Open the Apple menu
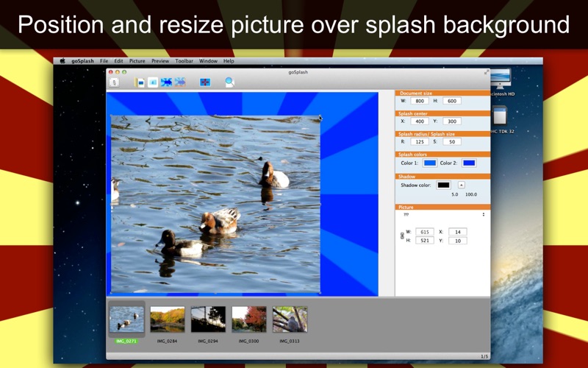 click(x=62, y=61)
